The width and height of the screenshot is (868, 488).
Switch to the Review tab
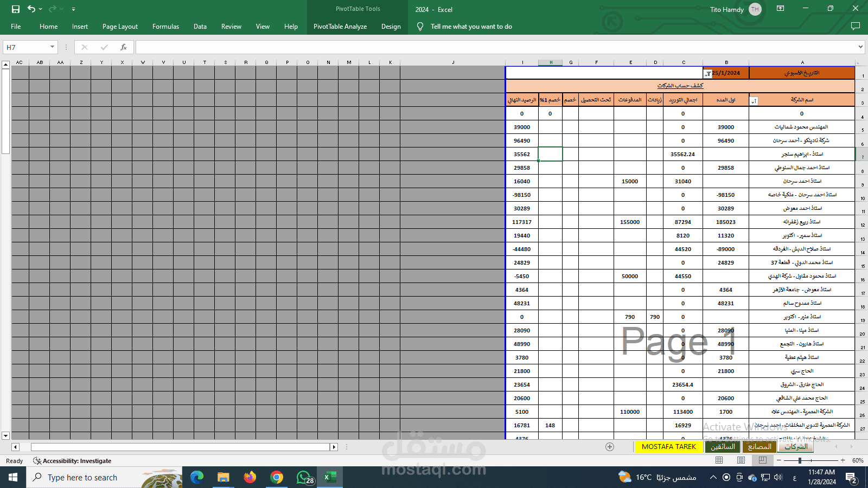(231, 27)
